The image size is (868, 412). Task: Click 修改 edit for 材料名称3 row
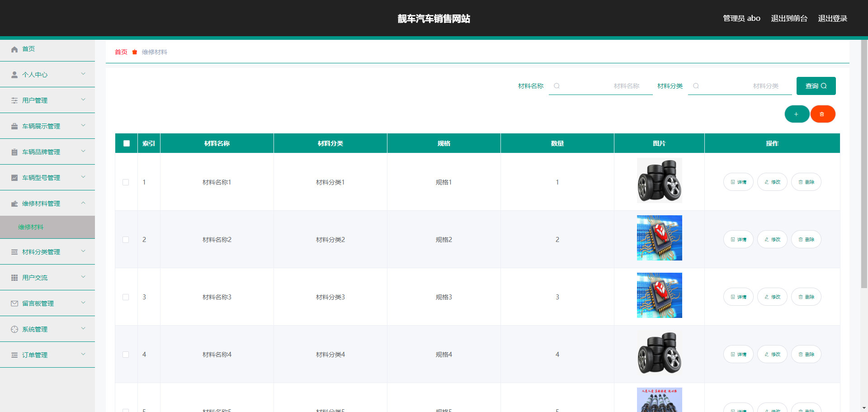click(x=772, y=297)
